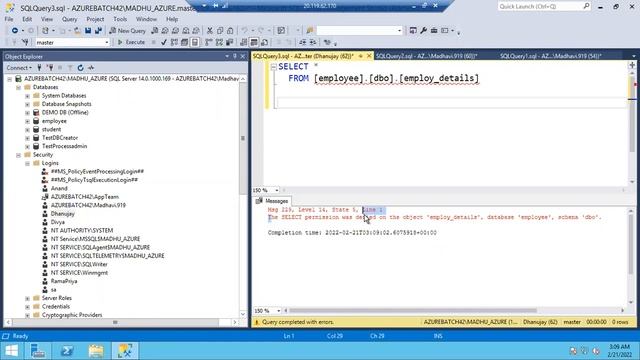Click the Comment out selected lines icon

[x=279, y=42]
